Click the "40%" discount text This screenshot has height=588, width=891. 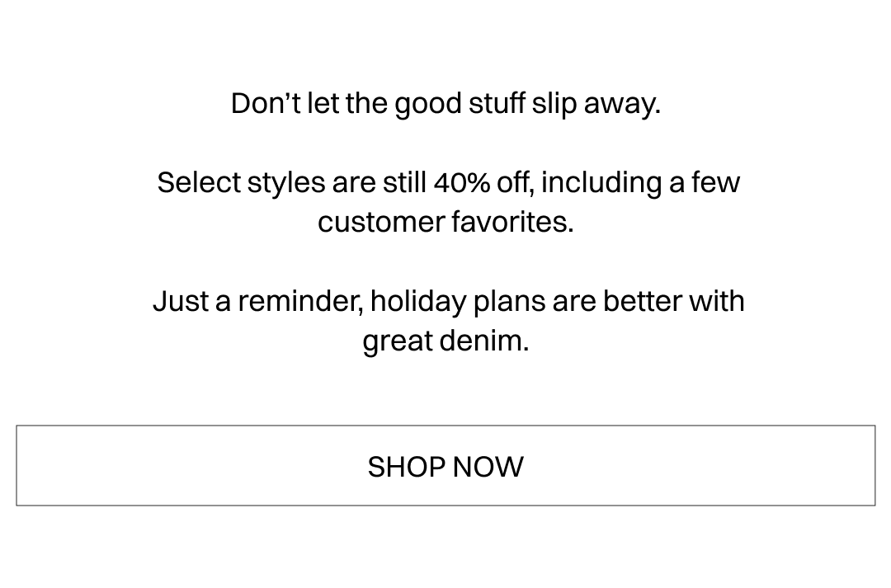tap(462, 182)
